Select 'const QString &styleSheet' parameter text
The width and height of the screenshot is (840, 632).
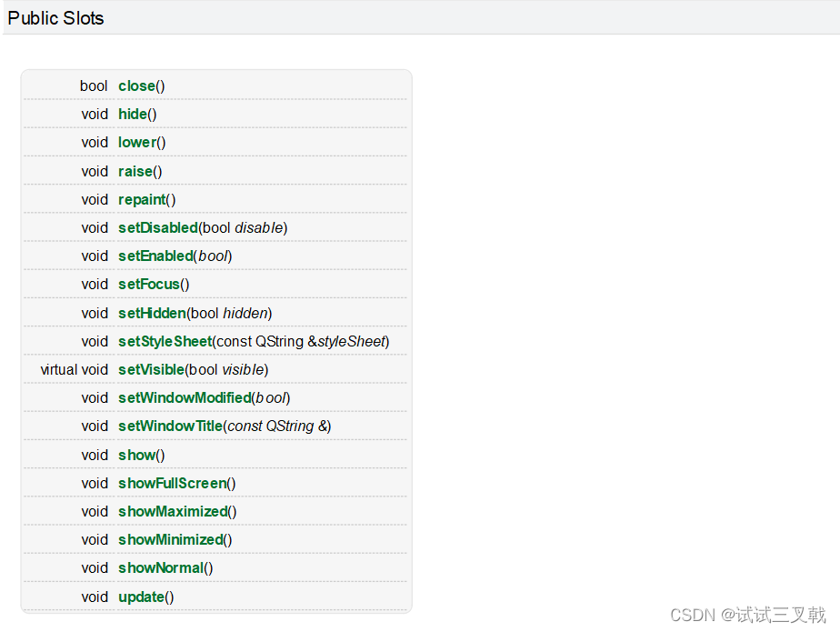(301, 342)
